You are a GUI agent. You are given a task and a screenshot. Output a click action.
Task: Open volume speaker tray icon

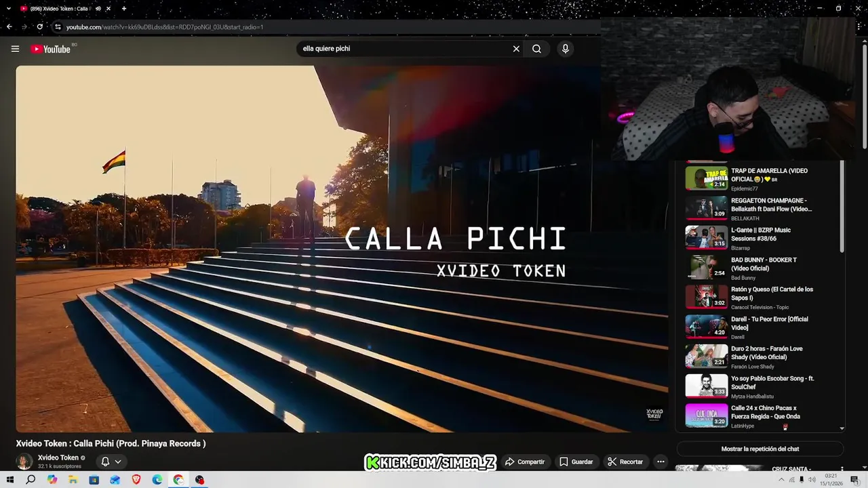[x=812, y=480]
